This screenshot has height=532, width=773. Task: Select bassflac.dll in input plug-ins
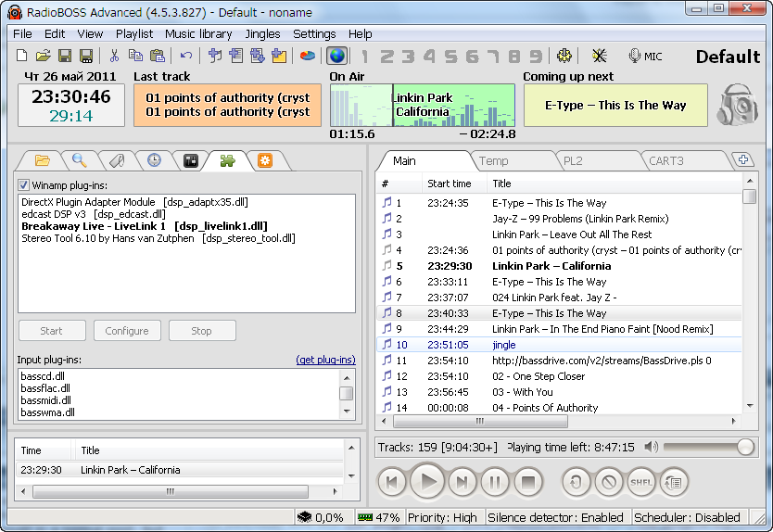(x=45, y=388)
